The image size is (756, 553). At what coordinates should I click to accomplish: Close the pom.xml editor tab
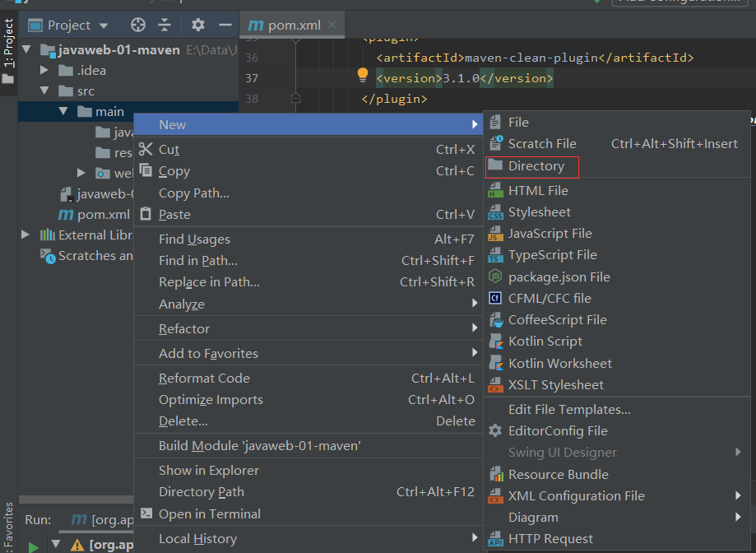[x=332, y=25]
